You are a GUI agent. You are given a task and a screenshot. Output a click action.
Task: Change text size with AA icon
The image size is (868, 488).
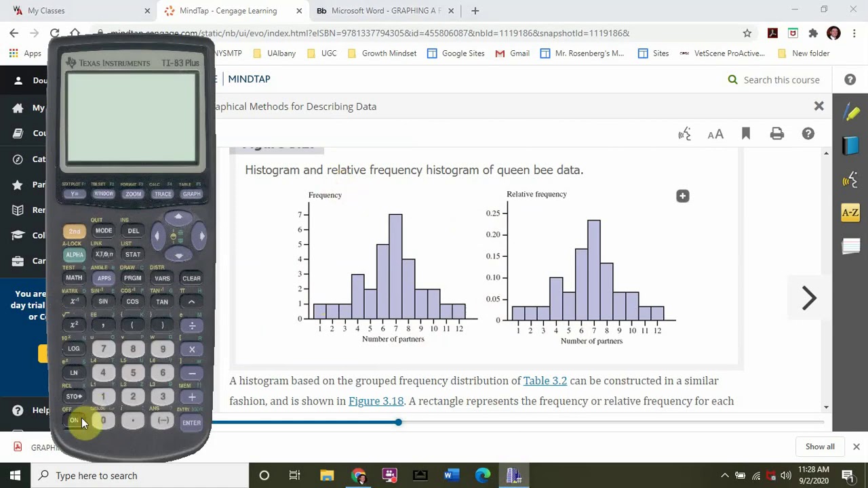[715, 134]
